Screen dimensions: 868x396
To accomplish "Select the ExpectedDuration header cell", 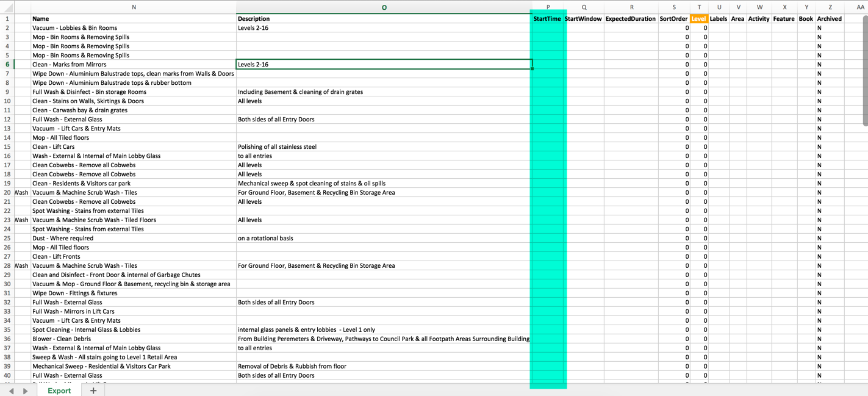I will pos(630,19).
